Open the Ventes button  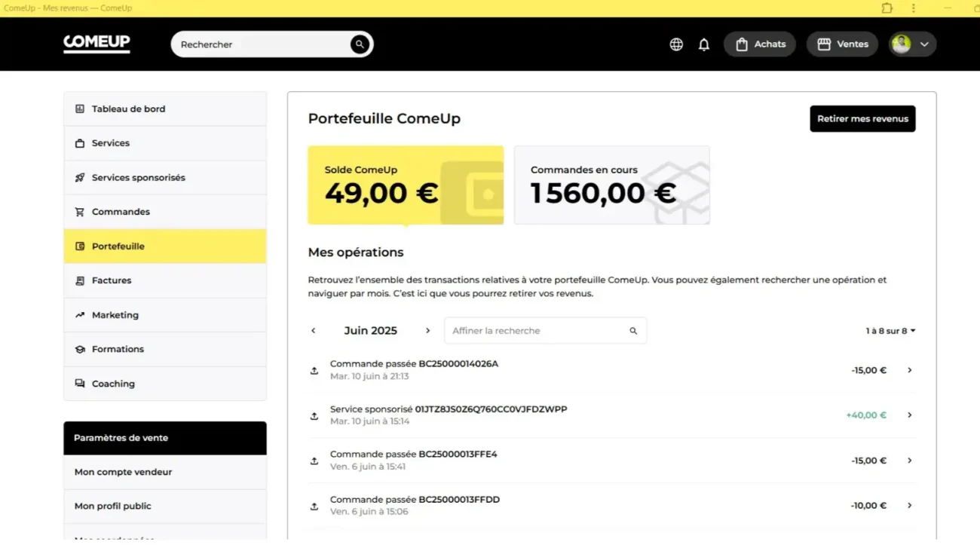[x=842, y=44]
